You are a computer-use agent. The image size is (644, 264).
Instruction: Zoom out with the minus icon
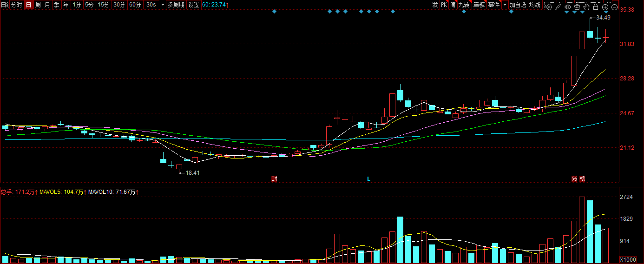614,7
